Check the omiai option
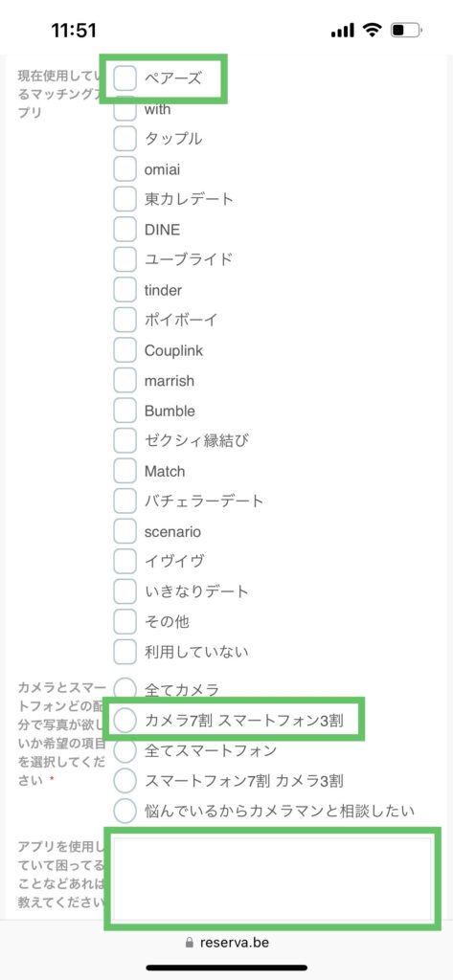 click(x=125, y=168)
